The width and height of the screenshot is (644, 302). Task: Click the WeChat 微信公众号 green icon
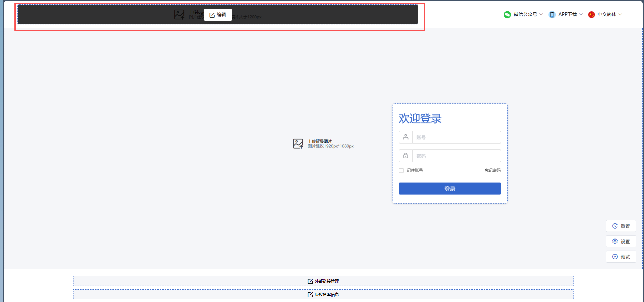[507, 14]
